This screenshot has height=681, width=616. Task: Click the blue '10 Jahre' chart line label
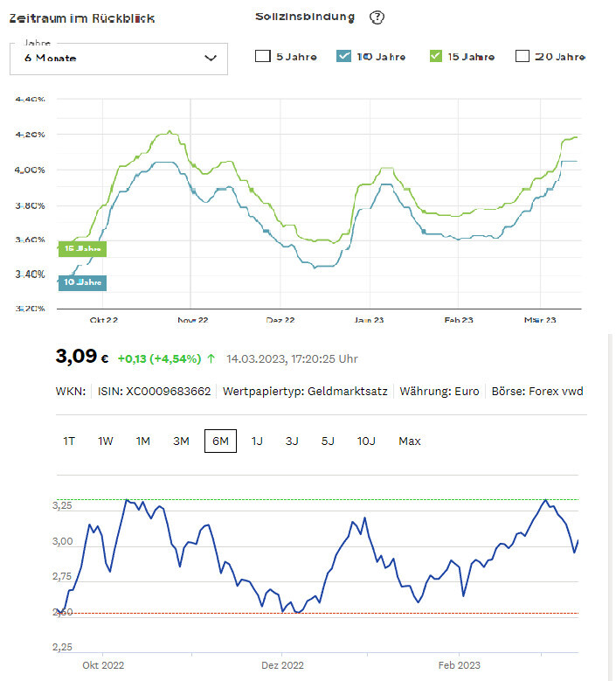(82, 282)
